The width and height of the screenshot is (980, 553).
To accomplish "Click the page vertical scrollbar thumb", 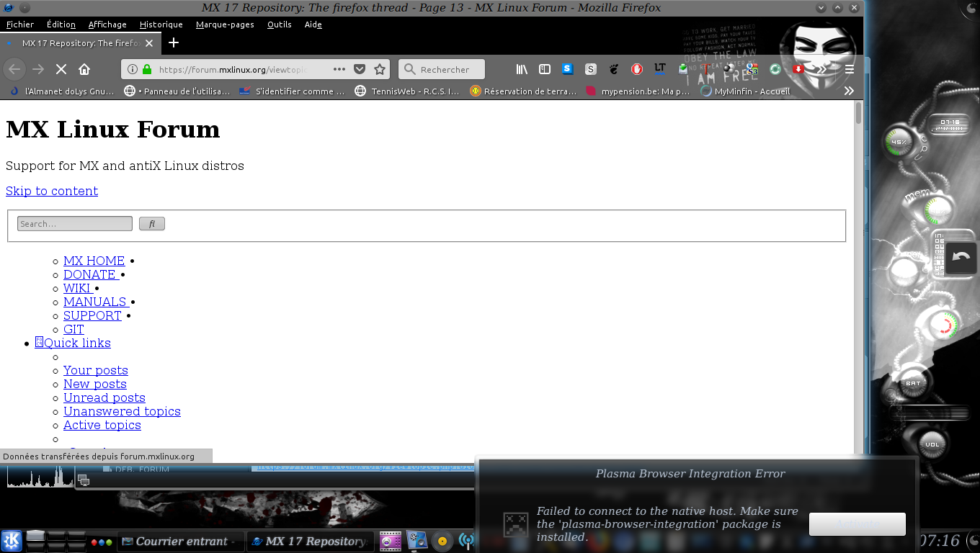I will pos(858,113).
